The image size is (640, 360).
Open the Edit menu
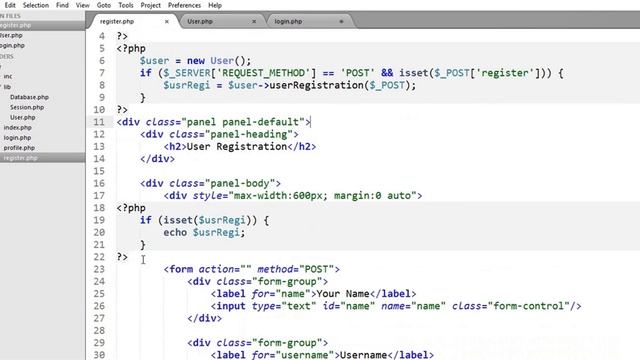[10, 5]
